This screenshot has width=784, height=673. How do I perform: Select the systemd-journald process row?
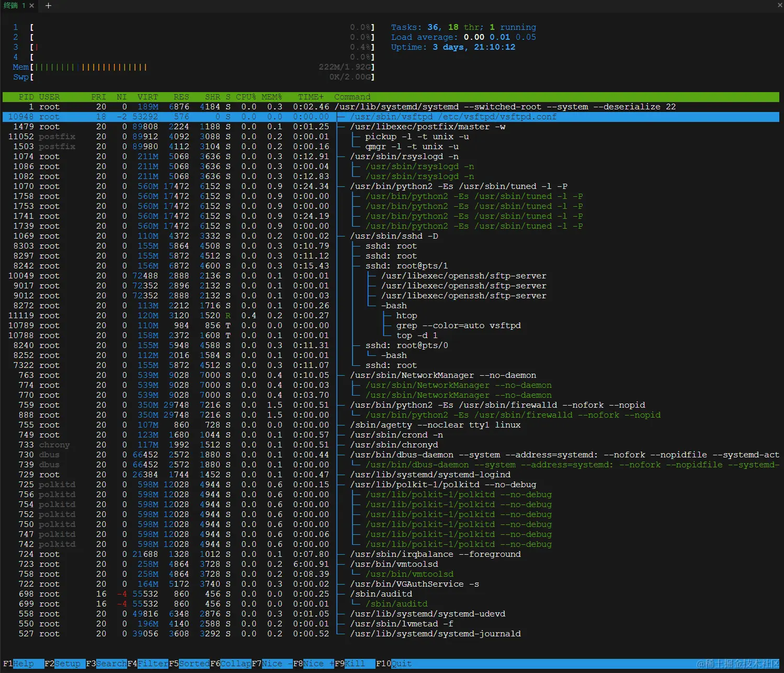coord(391,634)
